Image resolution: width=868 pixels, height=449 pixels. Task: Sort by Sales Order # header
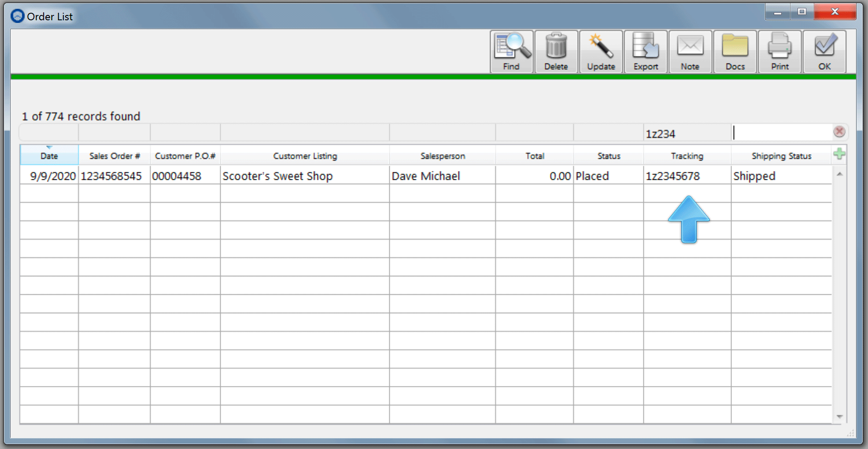[x=115, y=156]
